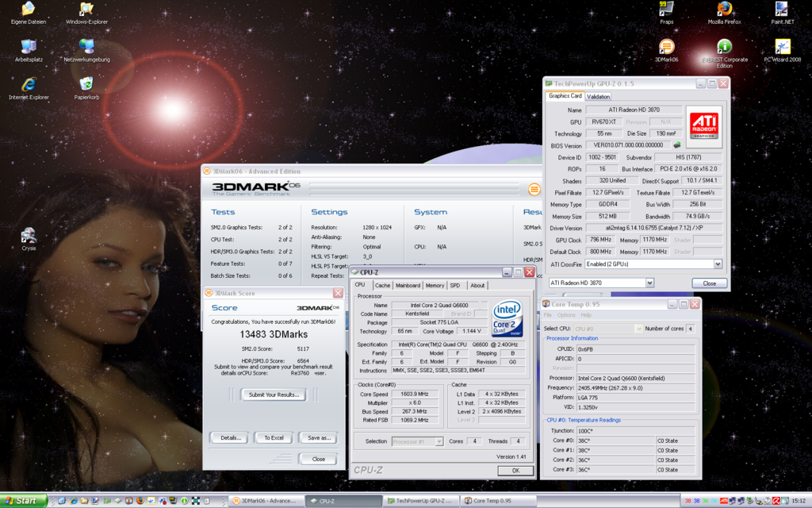Open the Options menu in Core Temp
This screenshot has width=812, height=508.
point(566,315)
